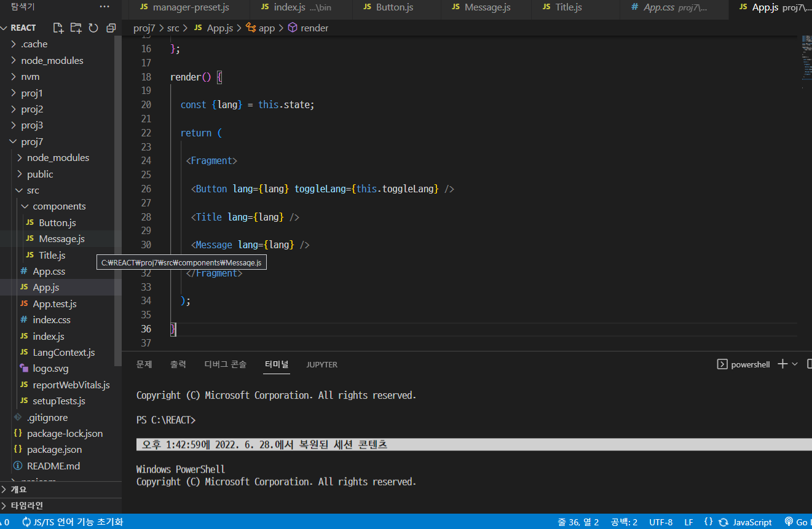Expand the nvm folder

pos(30,76)
